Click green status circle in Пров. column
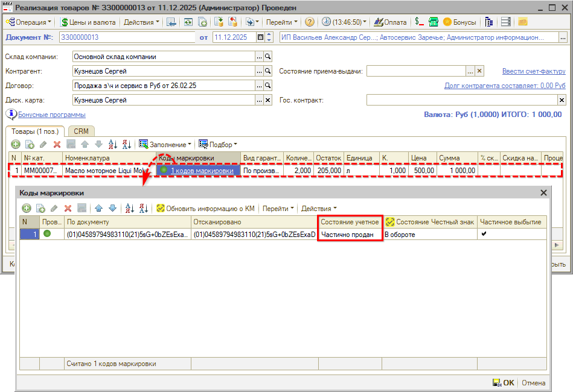 [47, 234]
